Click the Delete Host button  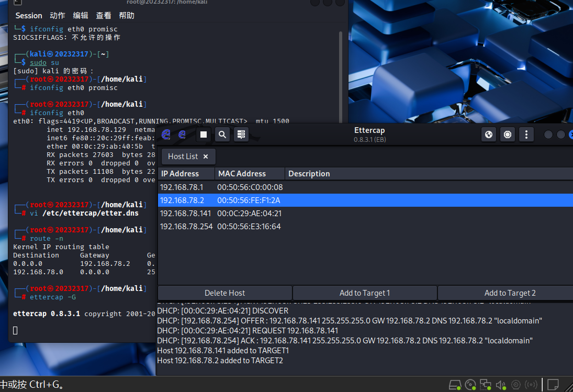pyautogui.click(x=224, y=293)
